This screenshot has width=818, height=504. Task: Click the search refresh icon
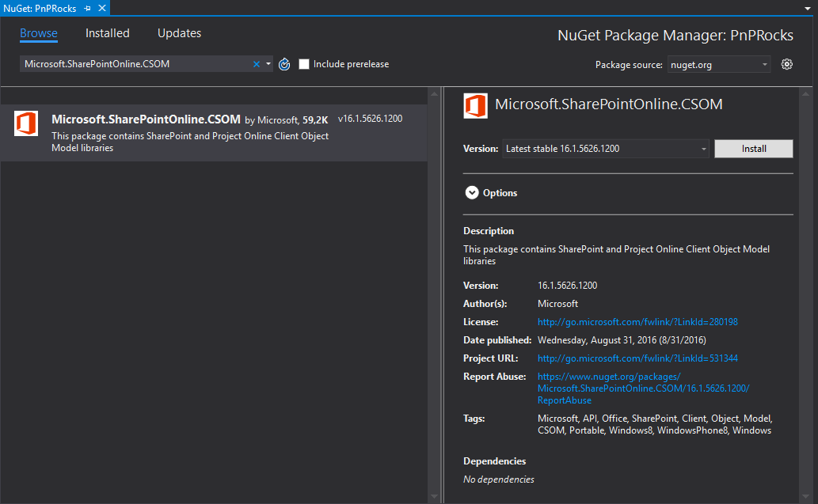pyautogui.click(x=284, y=64)
